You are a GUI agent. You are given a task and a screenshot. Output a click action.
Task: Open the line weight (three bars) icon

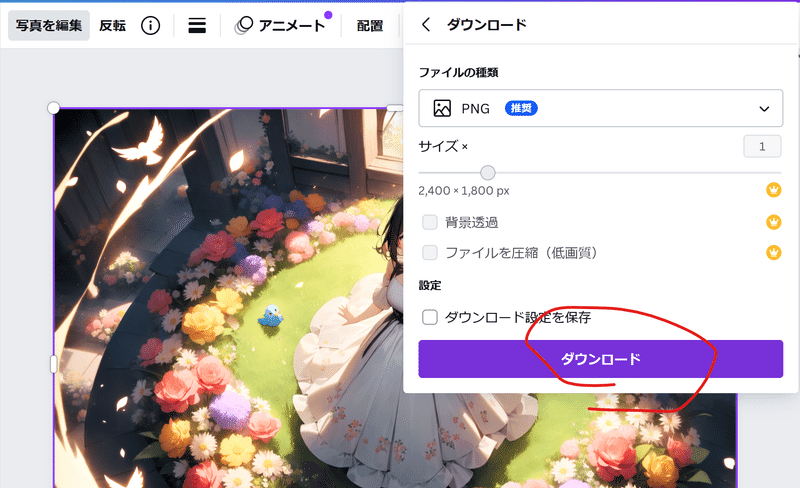(x=197, y=26)
